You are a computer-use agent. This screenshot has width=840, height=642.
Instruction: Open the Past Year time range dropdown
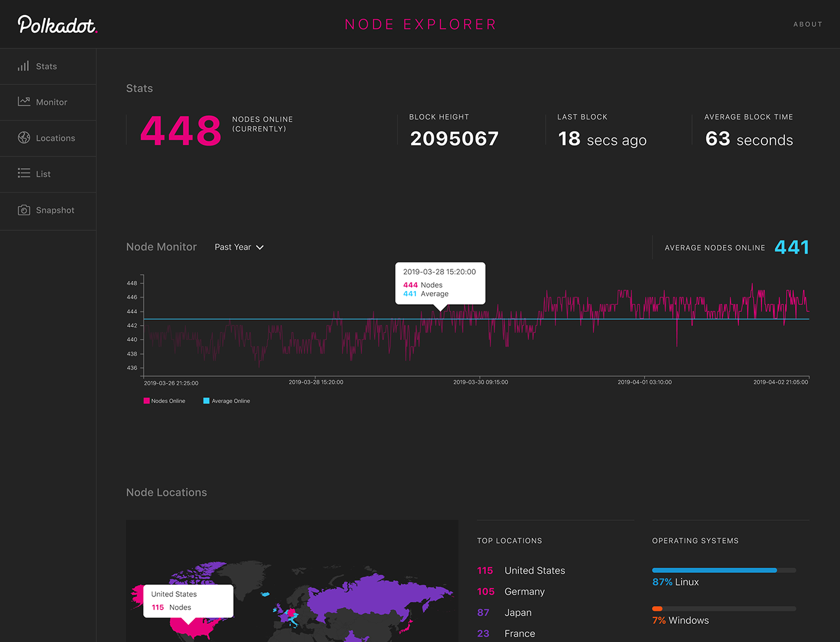239,247
